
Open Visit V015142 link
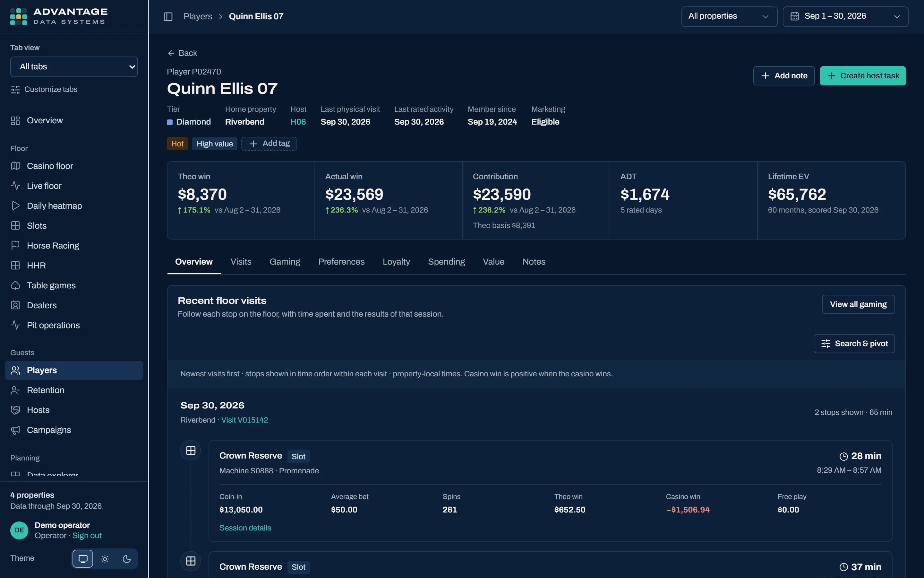[x=245, y=420]
